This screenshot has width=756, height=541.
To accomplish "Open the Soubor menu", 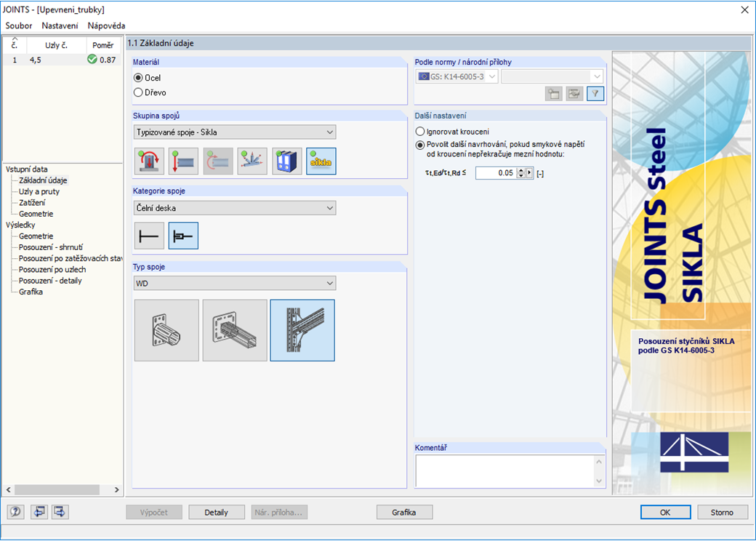I will (x=19, y=25).
